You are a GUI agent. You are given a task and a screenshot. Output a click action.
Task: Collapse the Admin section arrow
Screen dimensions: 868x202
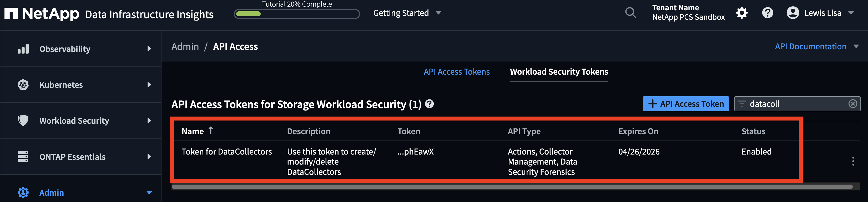coord(149,193)
